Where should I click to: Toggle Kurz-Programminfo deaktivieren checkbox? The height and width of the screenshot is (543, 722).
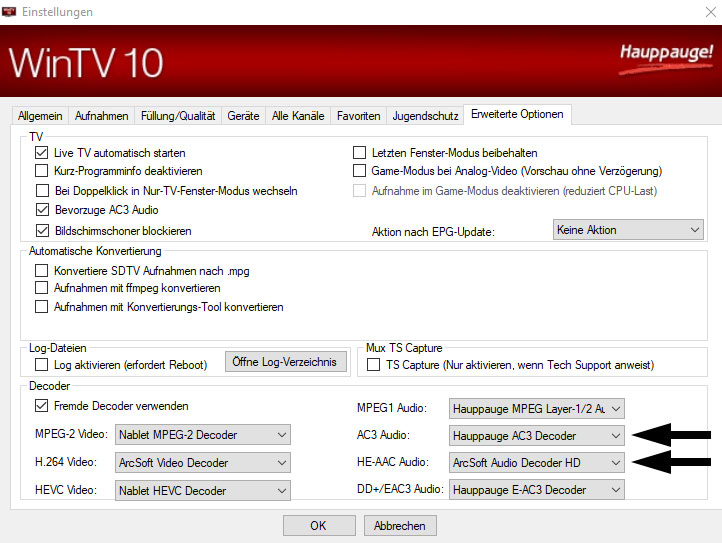point(42,172)
